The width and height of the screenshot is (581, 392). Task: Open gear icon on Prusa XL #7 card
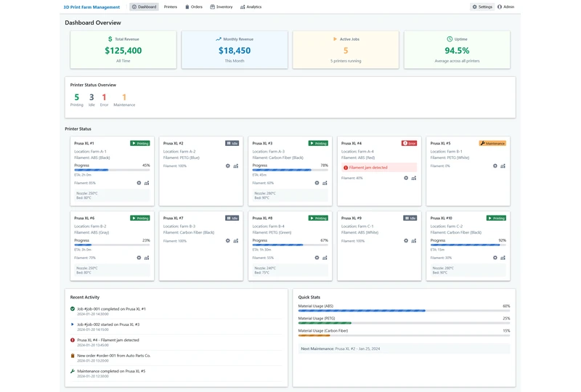pyautogui.click(x=227, y=241)
